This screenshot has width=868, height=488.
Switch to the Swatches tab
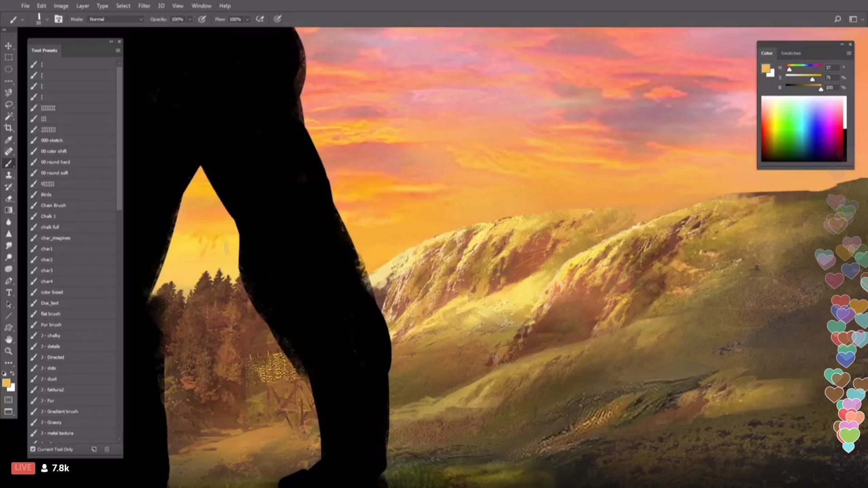click(x=791, y=53)
